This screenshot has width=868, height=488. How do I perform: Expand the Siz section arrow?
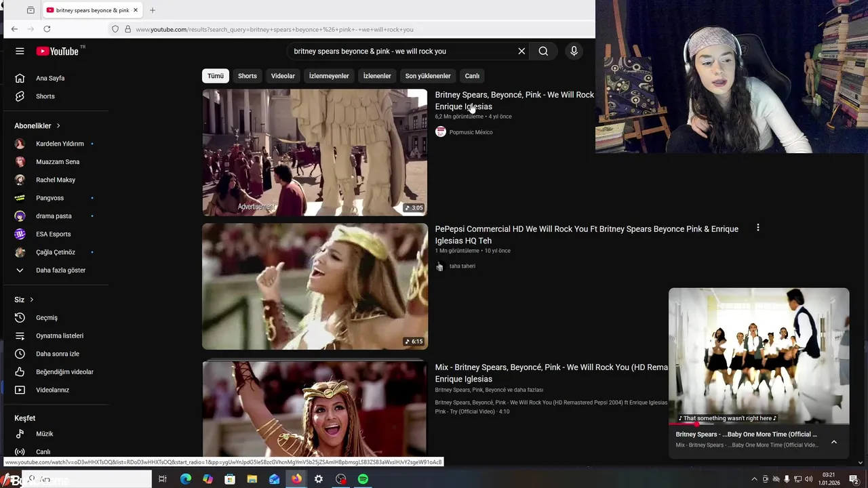click(x=31, y=300)
